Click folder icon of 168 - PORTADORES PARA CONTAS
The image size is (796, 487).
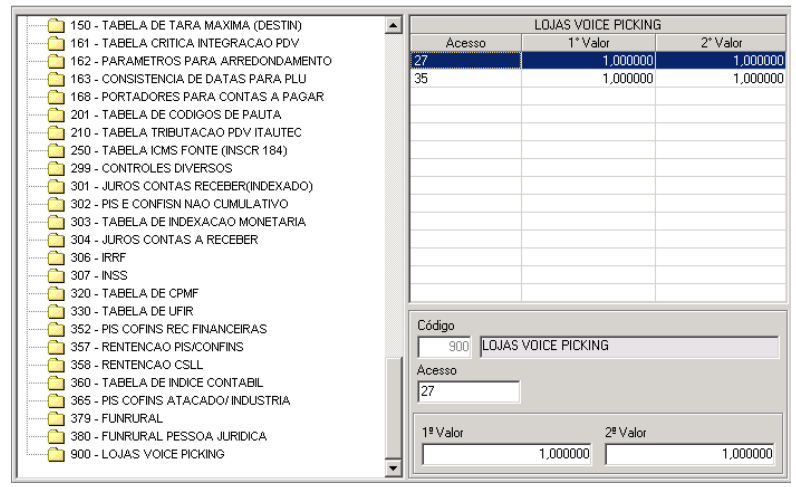coord(56,97)
